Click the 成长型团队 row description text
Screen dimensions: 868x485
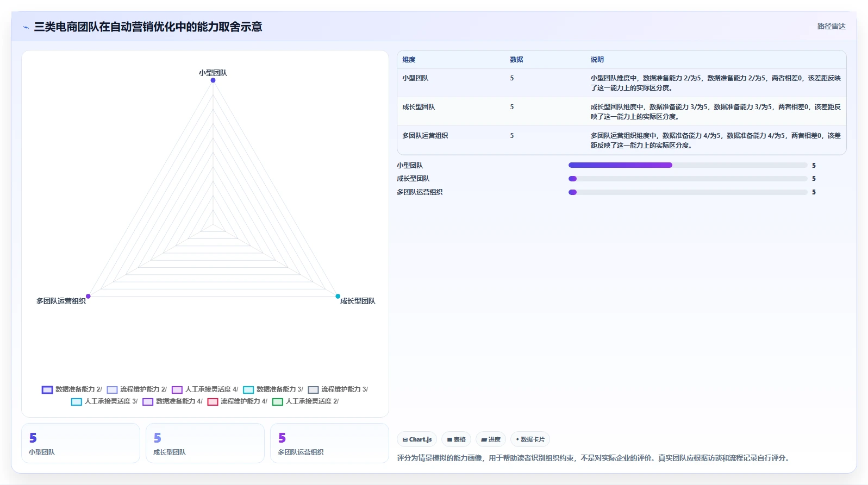pos(716,112)
